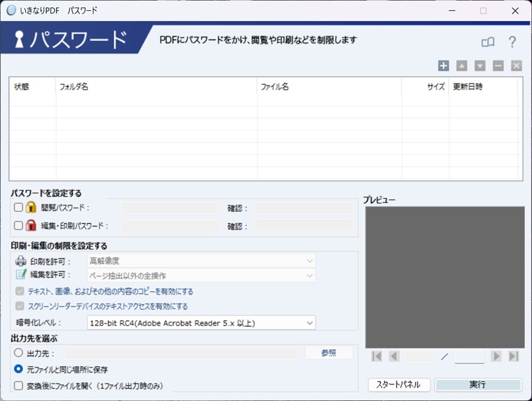Select 元ファイルと同じ場所に保存 radio button
This screenshot has height=401, width=532.
click(18, 369)
